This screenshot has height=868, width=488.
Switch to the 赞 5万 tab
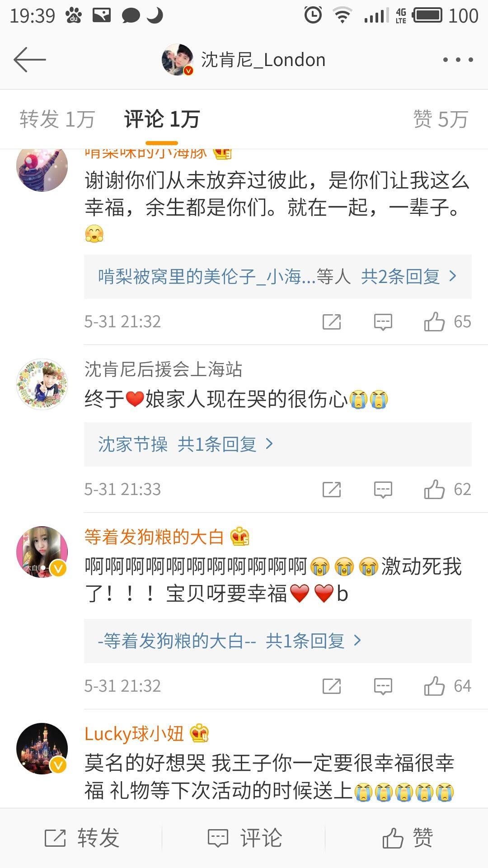(440, 119)
